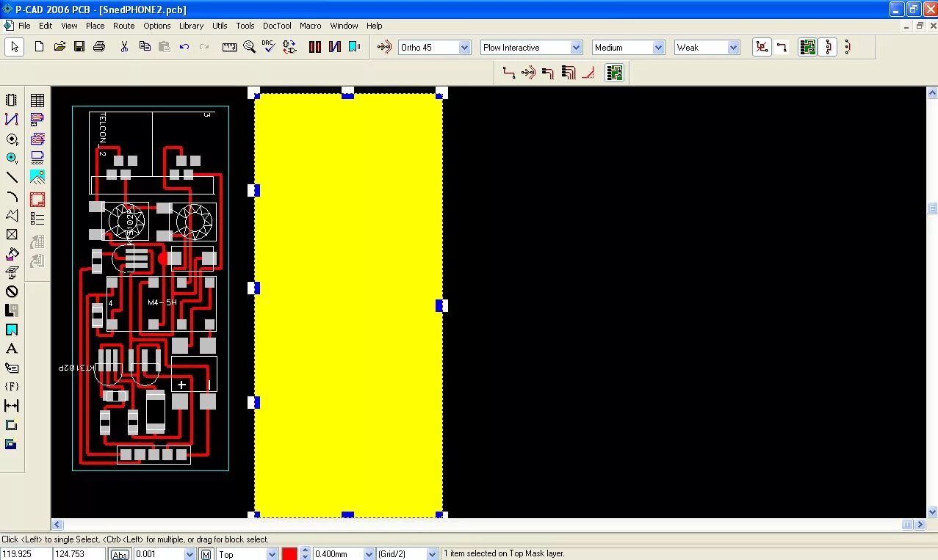Open the Utils menu
The height and width of the screenshot is (560, 938).
click(220, 26)
